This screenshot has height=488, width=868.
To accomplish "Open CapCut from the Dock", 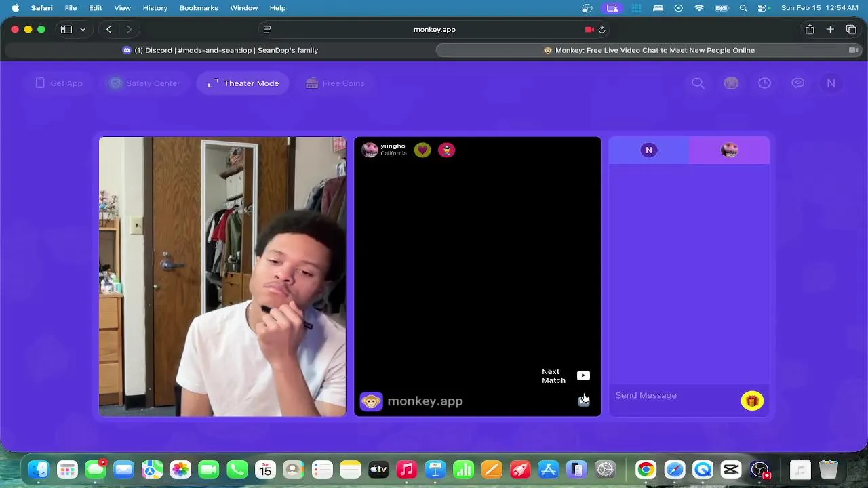I will tap(731, 469).
